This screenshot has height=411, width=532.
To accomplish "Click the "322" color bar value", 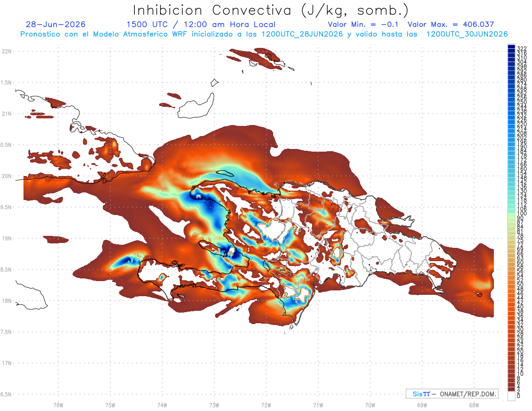I will (x=521, y=48).
